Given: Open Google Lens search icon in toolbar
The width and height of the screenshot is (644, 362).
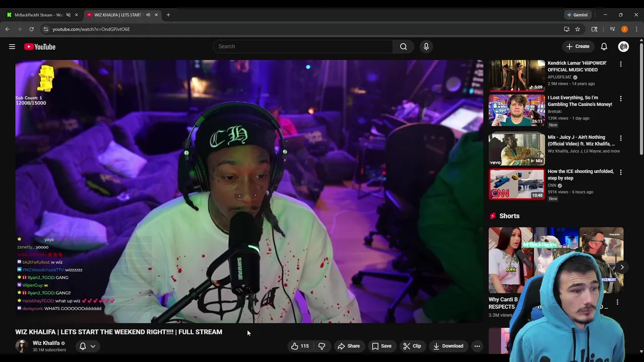Looking at the screenshot, I should point(594,29).
